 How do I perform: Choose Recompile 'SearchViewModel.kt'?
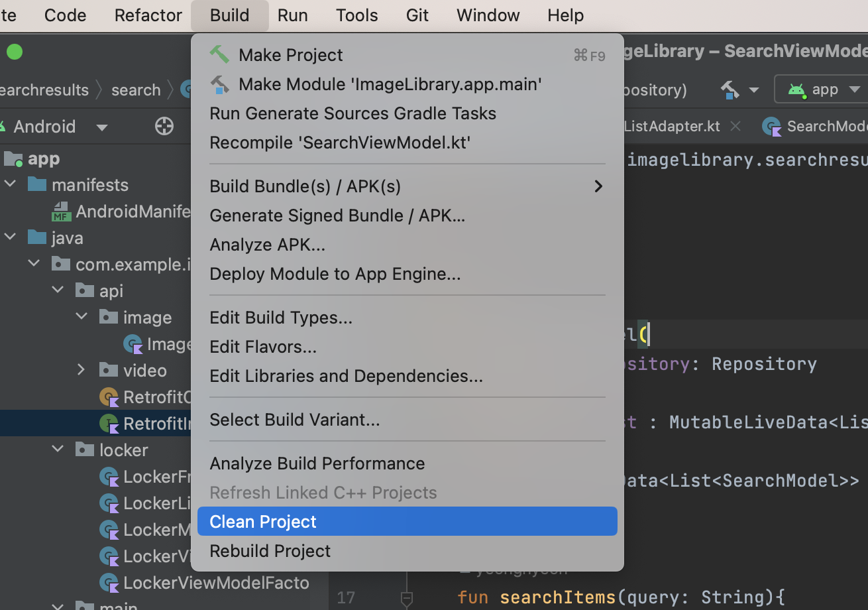(407, 143)
